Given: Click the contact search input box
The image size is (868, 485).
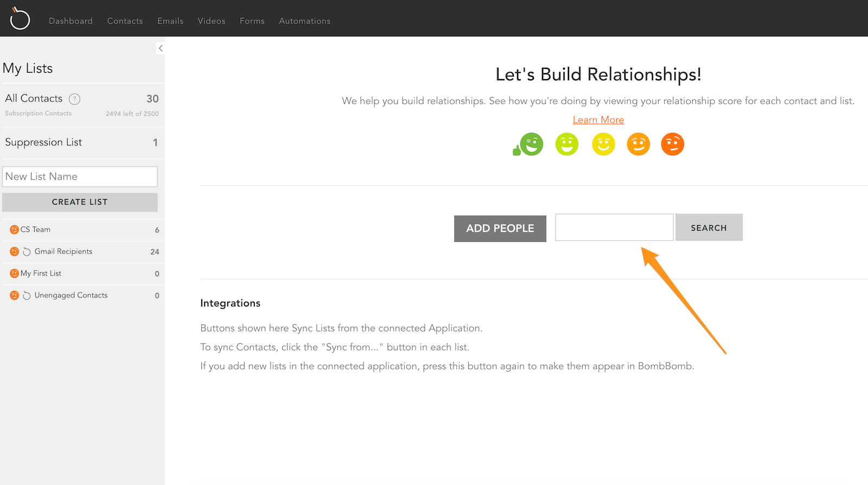Looking at the screenshot, I should point(614,227).
